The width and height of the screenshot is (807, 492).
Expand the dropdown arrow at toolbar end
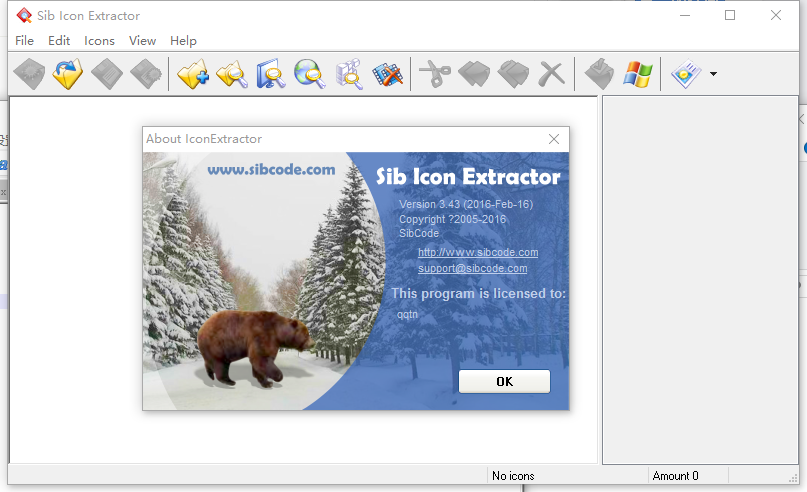[713, 74]
